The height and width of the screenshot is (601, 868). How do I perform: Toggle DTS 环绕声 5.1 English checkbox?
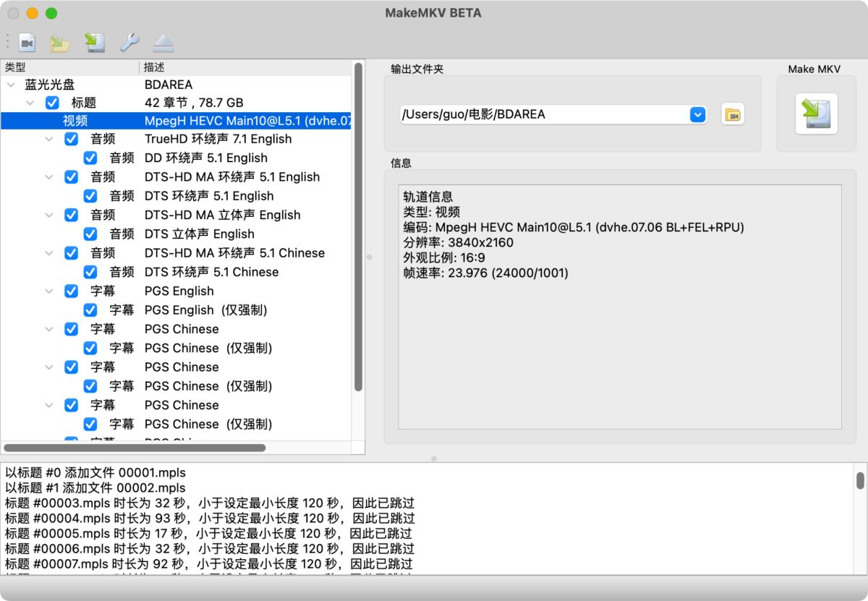[90, 196]
